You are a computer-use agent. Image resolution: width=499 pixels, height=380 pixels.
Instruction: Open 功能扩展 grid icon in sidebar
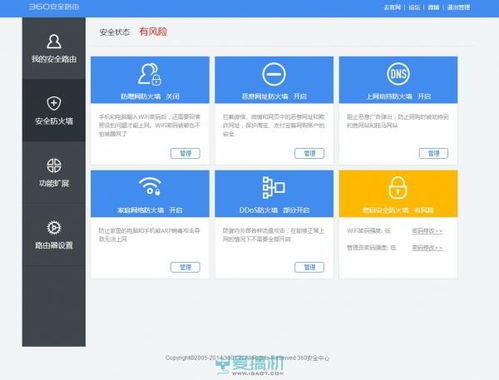tap(54, 166)
